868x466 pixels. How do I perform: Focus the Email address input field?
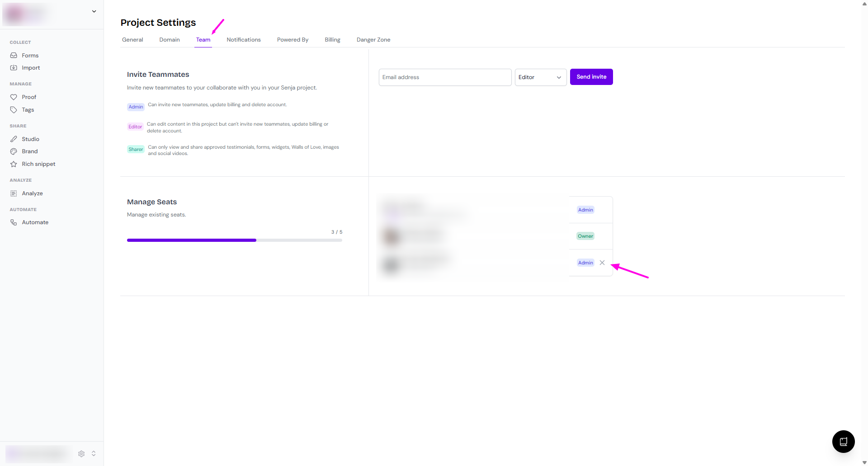coord(445,77)
